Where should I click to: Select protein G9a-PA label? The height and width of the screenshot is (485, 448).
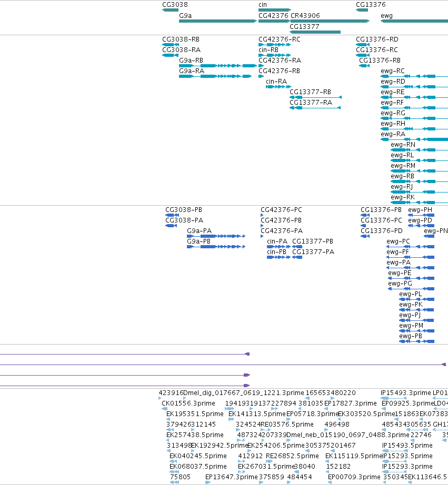point(200,231)
